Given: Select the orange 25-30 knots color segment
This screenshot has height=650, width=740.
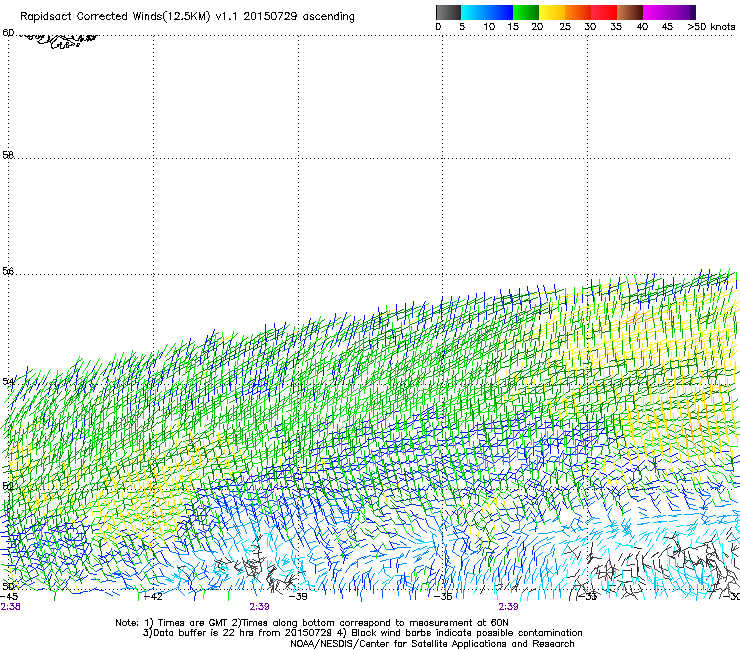Looking at the screenshot, I should 578,12.
